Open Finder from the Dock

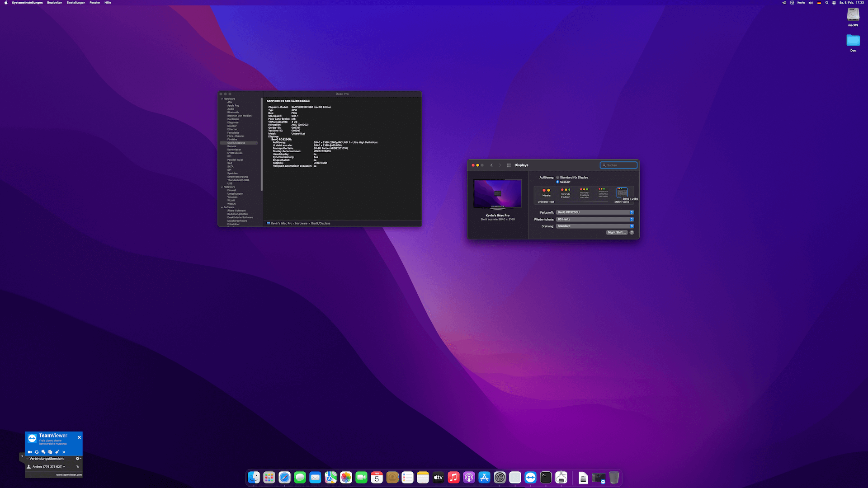click(254, 477)
